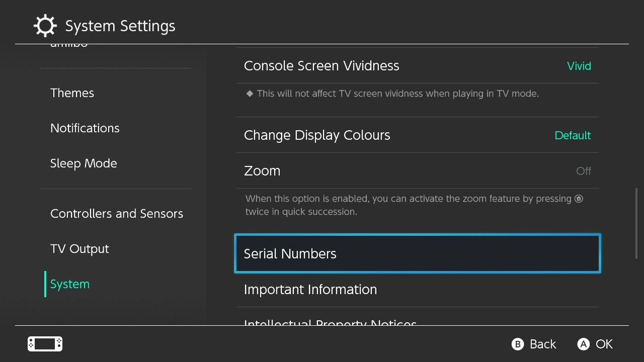Open Intellectual Property Notices

click(x=330, y=322)
